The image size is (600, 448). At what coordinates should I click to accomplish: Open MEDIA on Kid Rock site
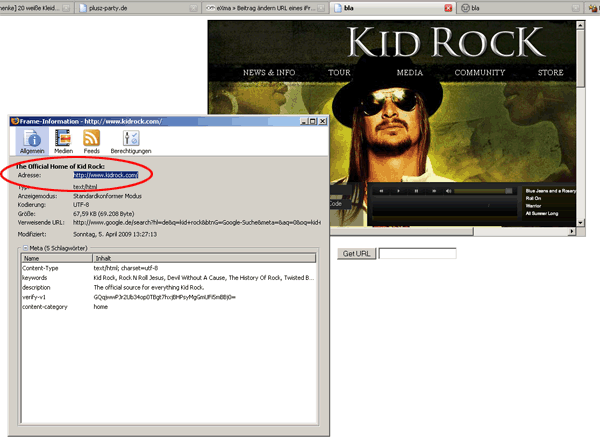click(410, 72)
